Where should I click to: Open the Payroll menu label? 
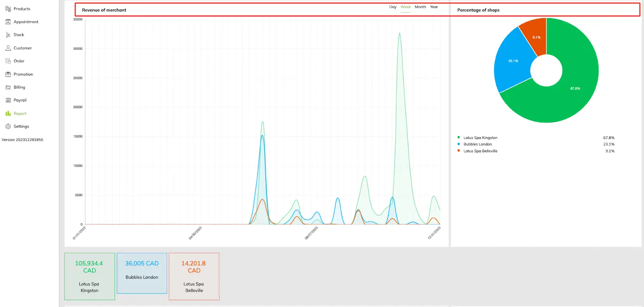tap(20, 100)
